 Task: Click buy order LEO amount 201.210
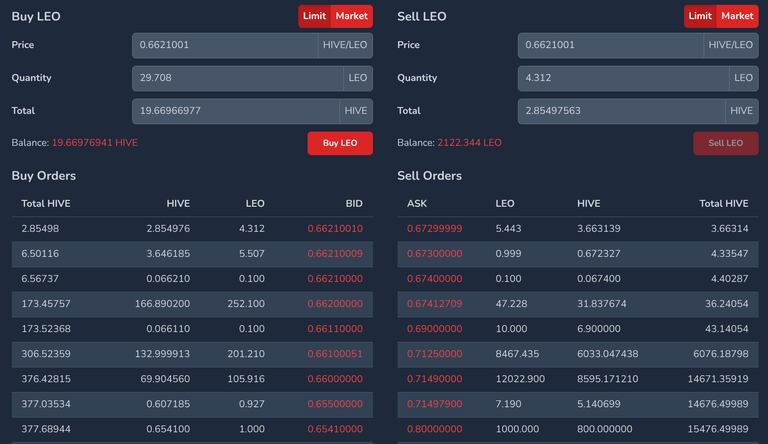[x=246, y=353]
